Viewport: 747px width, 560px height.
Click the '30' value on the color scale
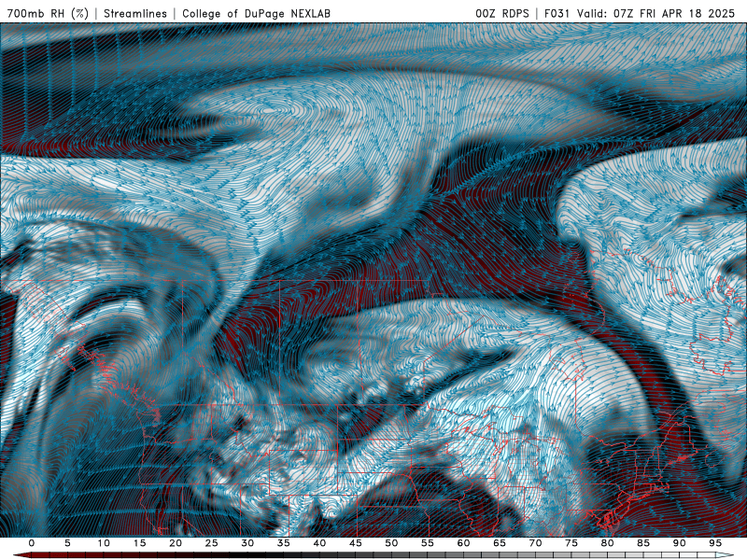(x=247, y=543)
